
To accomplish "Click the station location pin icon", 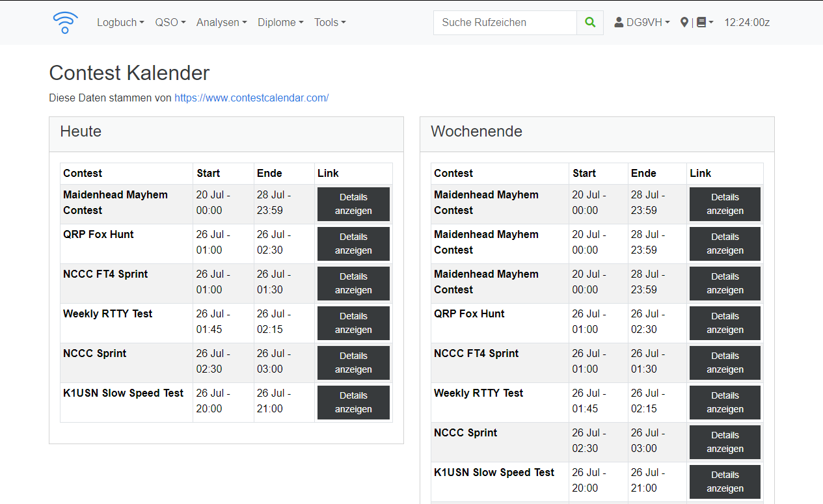I will (684, 22).
